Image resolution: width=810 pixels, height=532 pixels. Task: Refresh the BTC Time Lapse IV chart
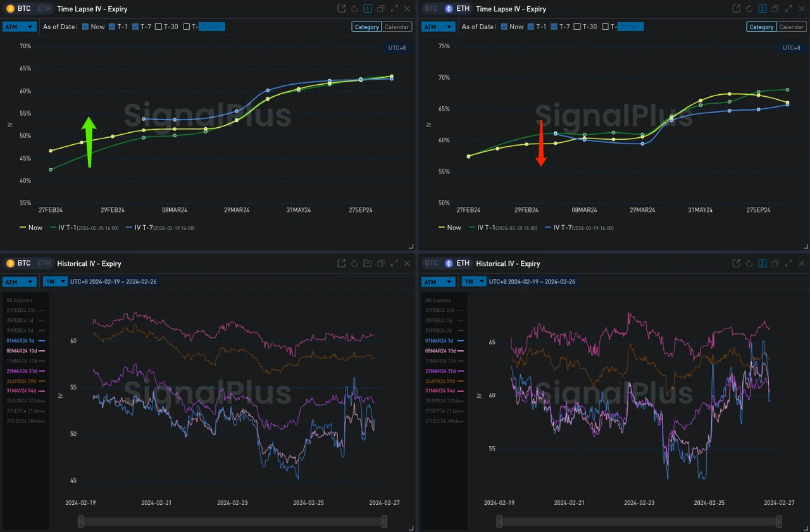pos(354,9)
